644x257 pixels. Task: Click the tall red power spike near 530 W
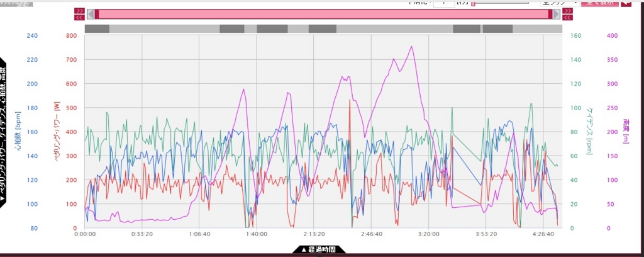tap(350, 100)
